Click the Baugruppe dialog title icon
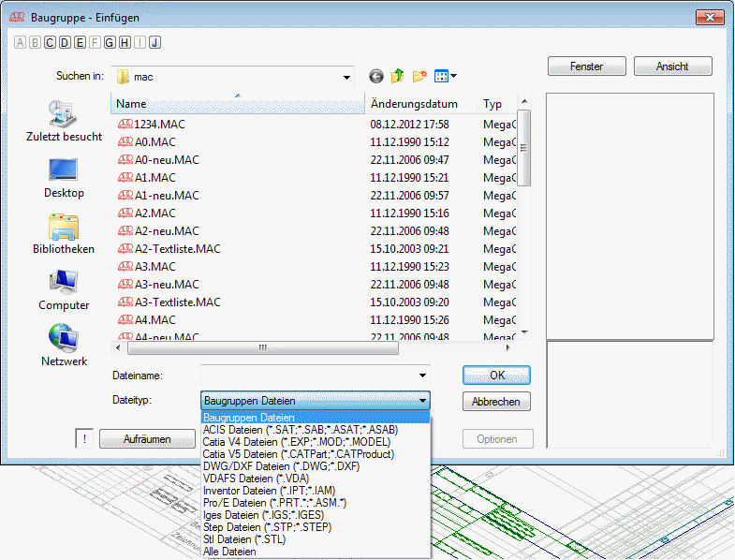This screenshot has width=735, height=560. point(17,18)
